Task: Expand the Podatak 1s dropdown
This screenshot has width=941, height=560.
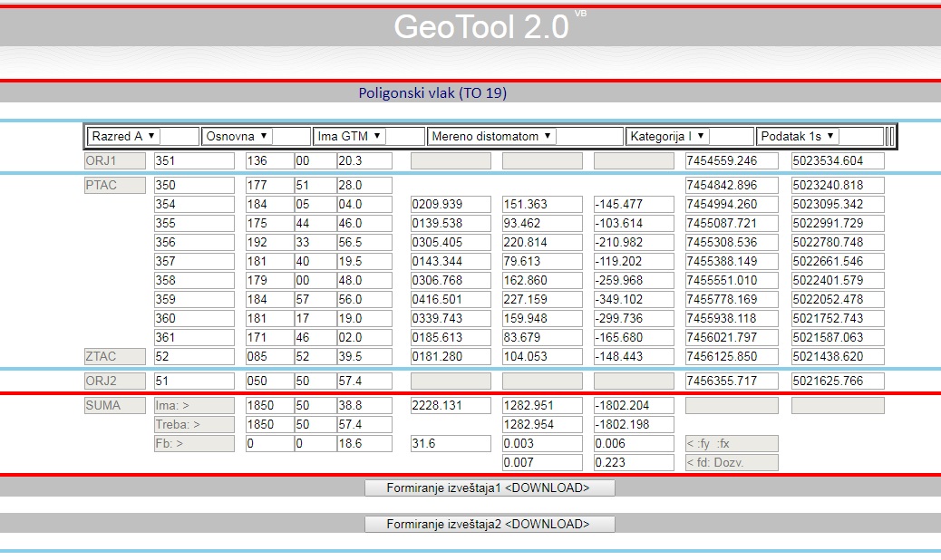Action: (x=798, y=136)
